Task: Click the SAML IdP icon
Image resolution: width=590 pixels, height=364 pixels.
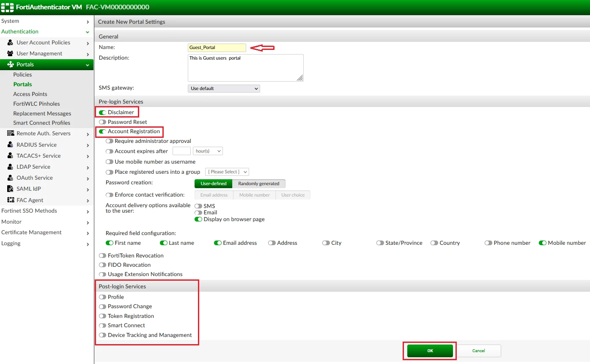Action: tap(10, 189)
